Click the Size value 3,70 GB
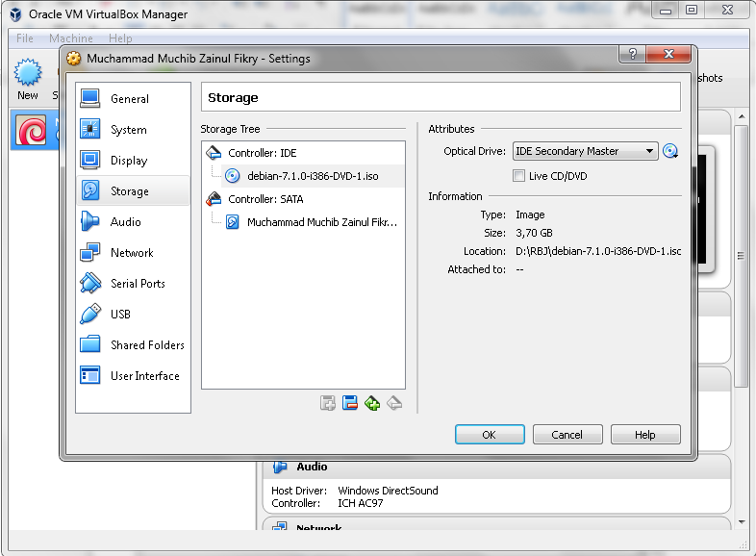The image size is (756, 556). [x=534, y=233]
